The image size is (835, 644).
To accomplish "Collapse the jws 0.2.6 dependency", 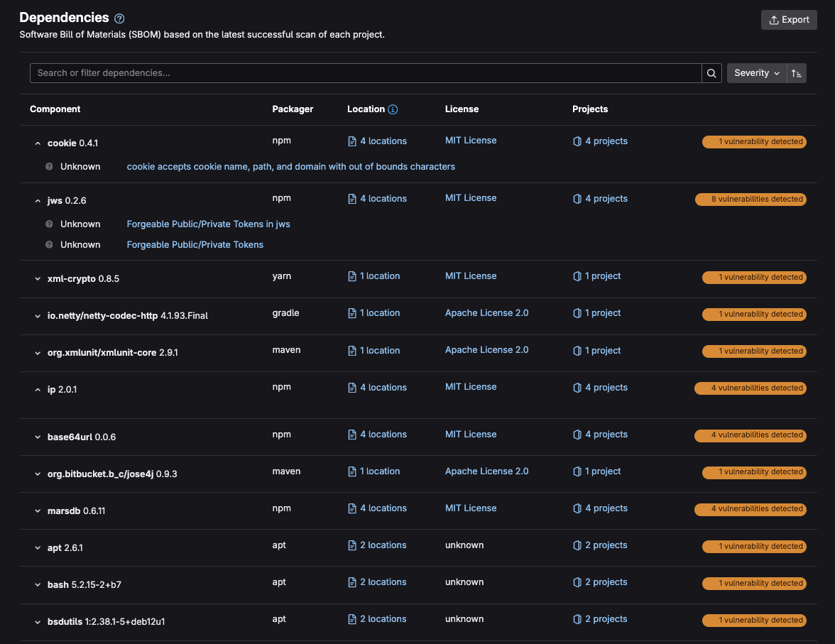I will click(38, 200).
